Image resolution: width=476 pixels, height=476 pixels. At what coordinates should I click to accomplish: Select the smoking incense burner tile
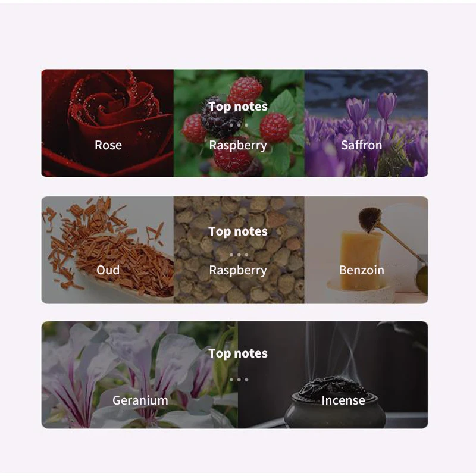coord(333,375)
